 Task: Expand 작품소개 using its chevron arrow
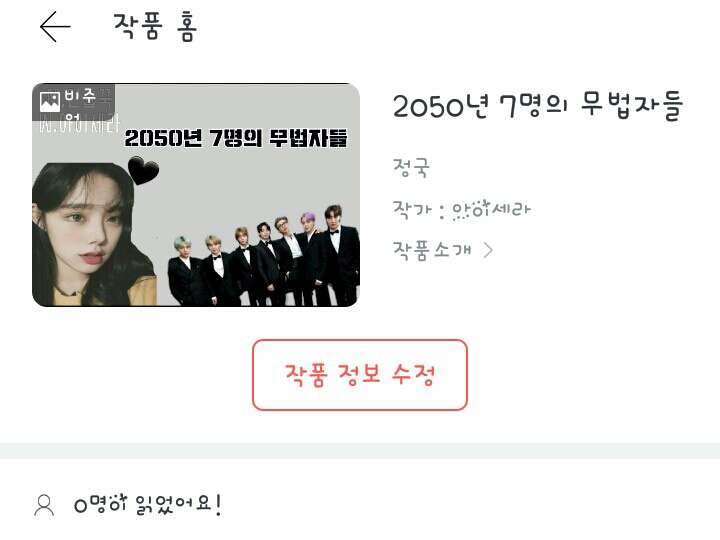(489, 250)
